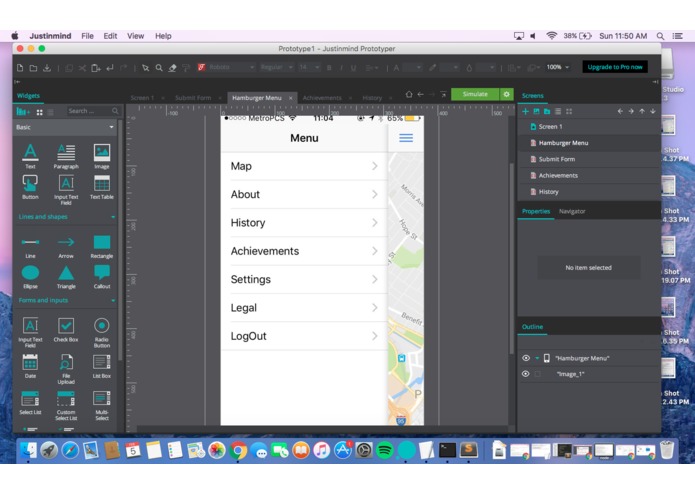695x494 pixels.
Task: Click the Paste clipboard toolbar icon
Action: (96, 68)
